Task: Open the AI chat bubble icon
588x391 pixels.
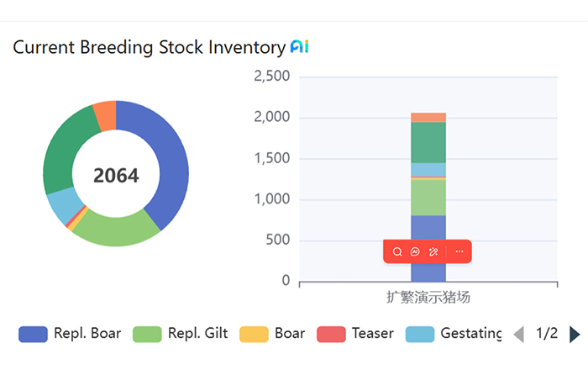Action: [x=415, y=251]
